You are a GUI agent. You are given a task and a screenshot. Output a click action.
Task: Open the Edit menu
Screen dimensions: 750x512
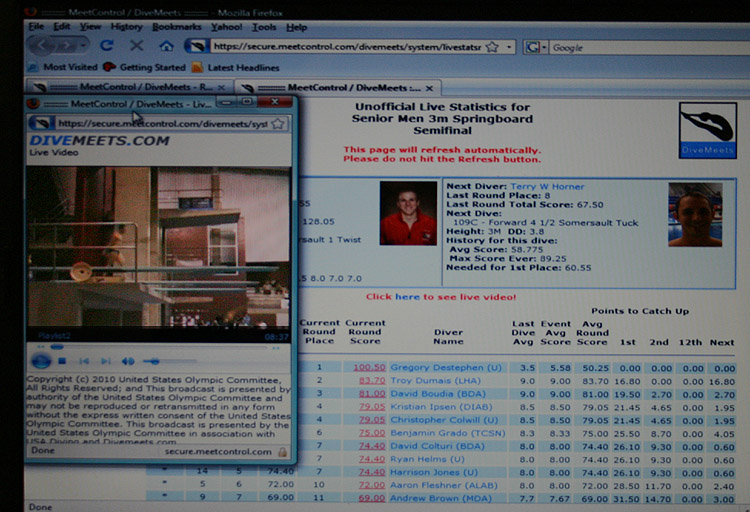coord(61,27)
